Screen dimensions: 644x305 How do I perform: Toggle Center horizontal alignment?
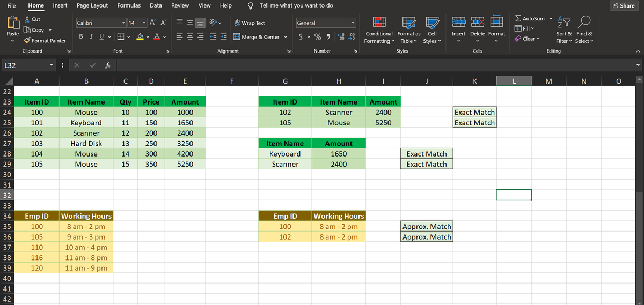[189, 37]
